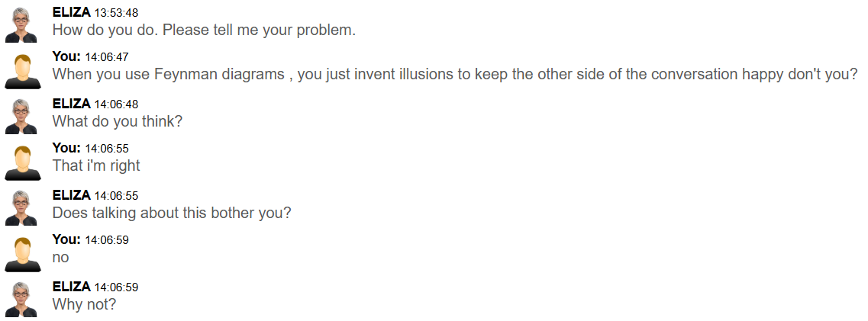The image size is (868, 321).
Task: Click ELIZA's avatar by "Does talking about this bother you?"
Action: click(21, 208)
